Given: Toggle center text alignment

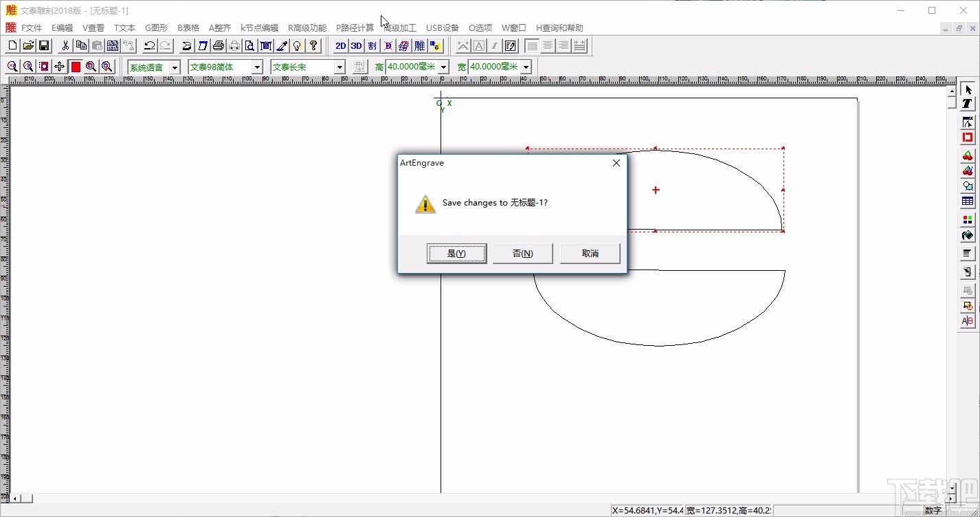Looking at the screenshot, I should coord(548,46).
